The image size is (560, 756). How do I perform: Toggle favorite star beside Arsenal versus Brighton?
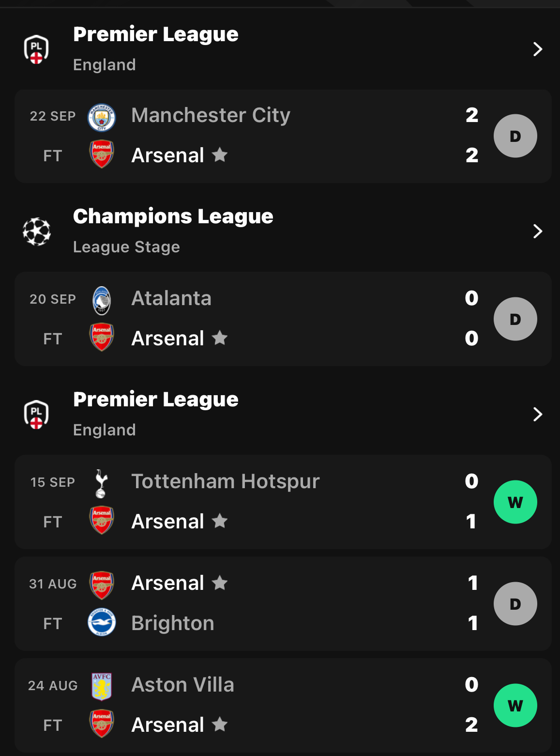tap(220, 582)
